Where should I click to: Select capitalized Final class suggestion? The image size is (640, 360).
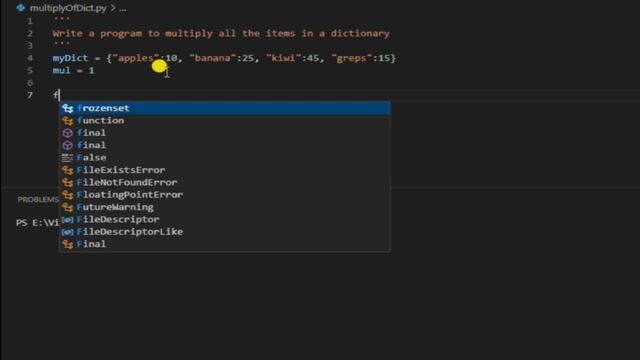click(225, 244)
